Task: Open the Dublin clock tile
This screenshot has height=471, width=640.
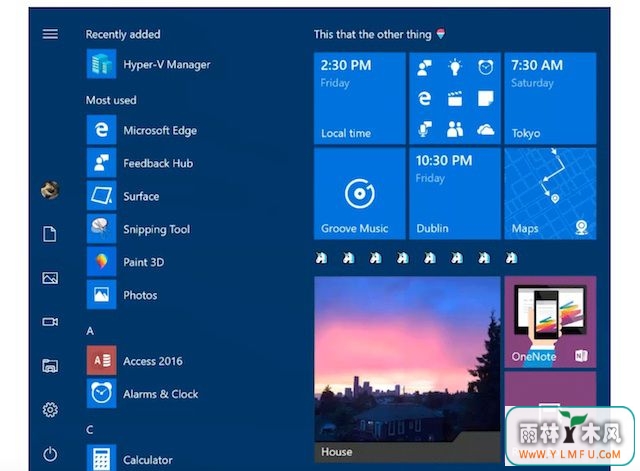Action: pyautogui.click(x=455, y=193)
